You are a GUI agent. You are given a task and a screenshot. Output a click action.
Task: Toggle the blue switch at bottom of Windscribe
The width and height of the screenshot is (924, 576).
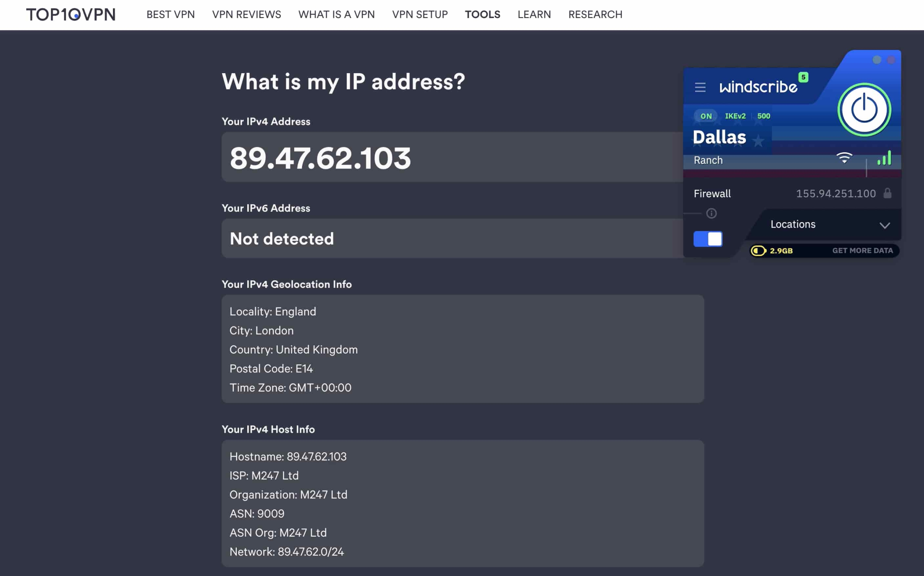(x=707, y=238)
